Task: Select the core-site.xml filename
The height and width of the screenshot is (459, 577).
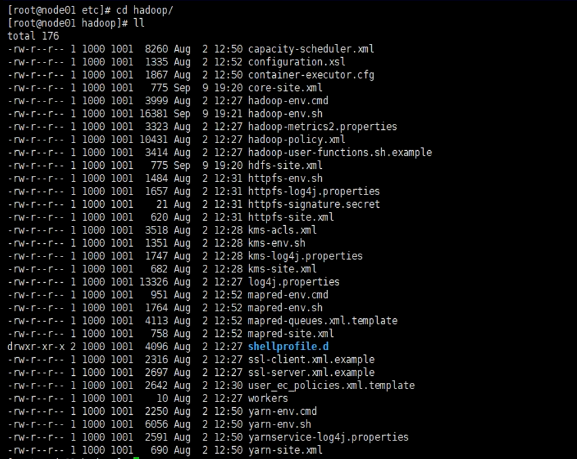Action: tap(285, 88)
